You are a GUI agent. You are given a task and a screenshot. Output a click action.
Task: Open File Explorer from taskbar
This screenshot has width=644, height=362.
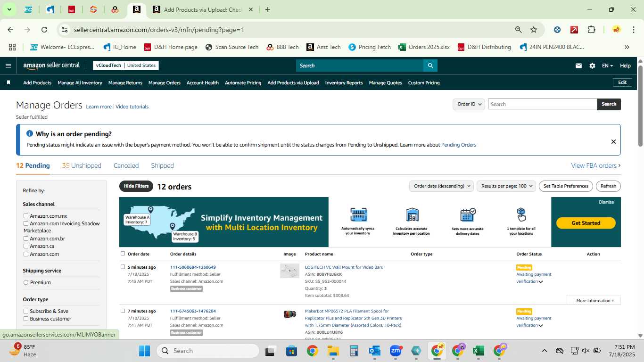pos(333,351)
